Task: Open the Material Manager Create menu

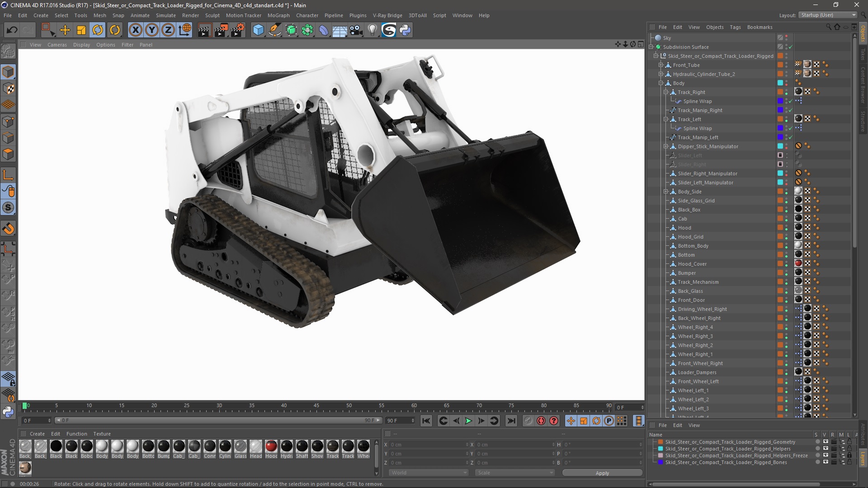Action: pyautogui.click(x=37, y=434)
